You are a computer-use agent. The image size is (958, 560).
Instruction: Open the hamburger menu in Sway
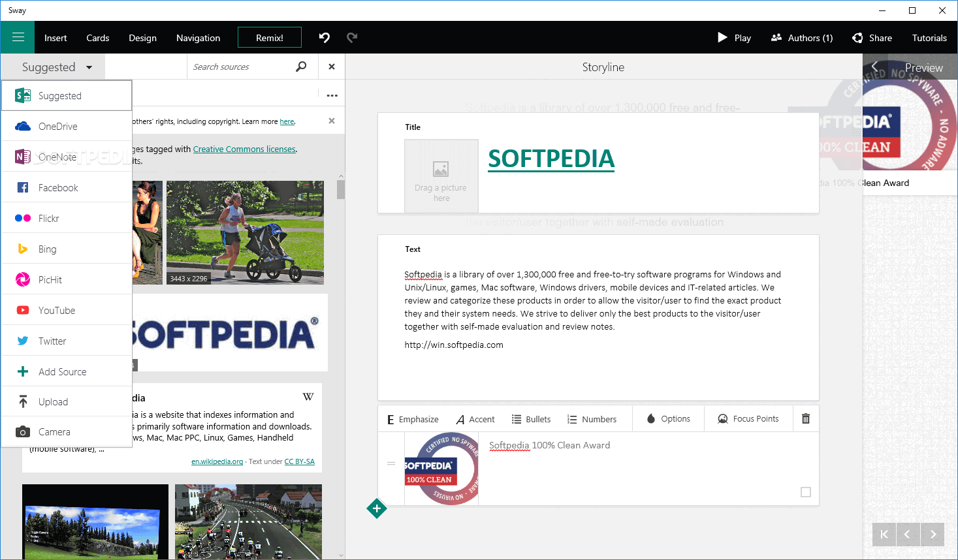pyautogui.click(x=18, y=37)
